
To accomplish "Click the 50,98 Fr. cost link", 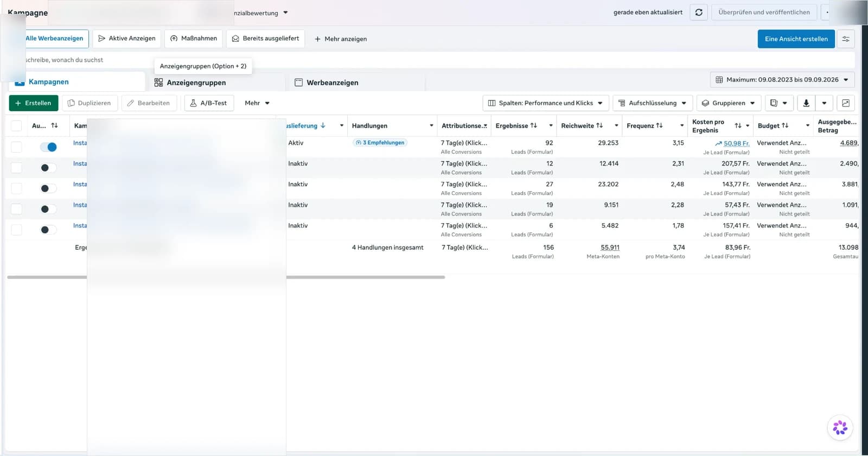I will [736, 143].
